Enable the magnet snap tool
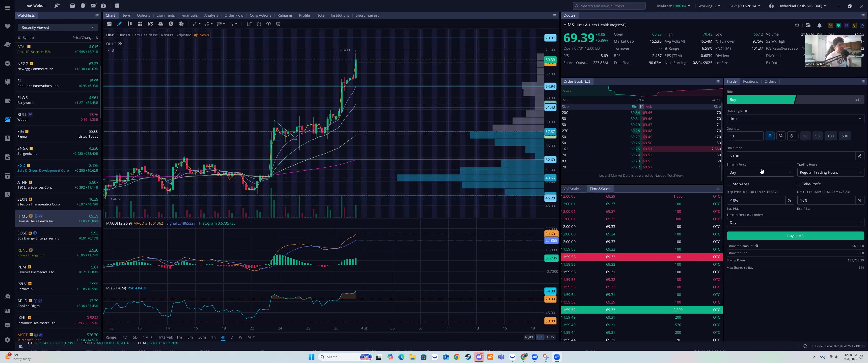 pos(259,24)
